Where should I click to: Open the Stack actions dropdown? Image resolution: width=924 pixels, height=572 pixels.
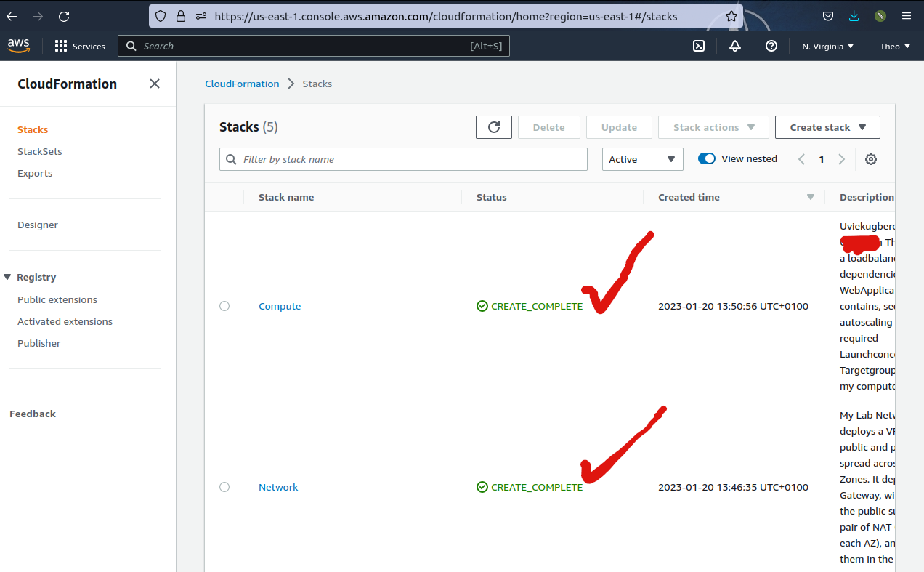tap(713, 127)
